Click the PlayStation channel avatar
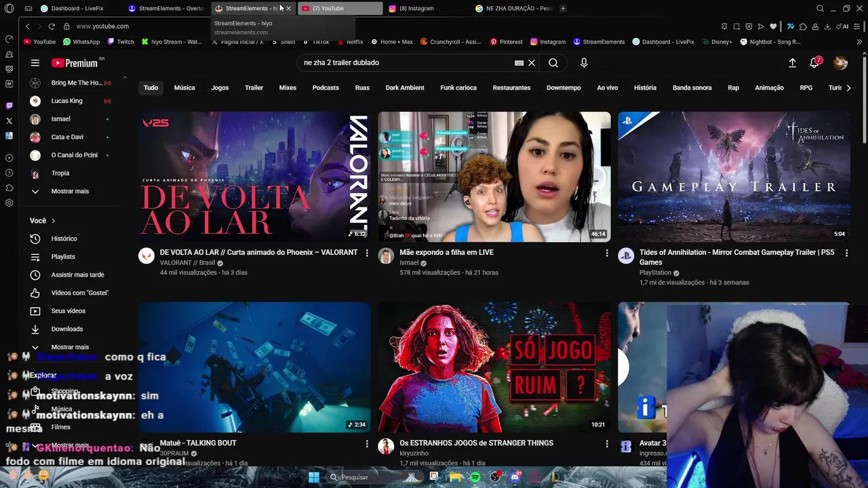The width and height of the screenshot is (868, 488). (626, 256)
